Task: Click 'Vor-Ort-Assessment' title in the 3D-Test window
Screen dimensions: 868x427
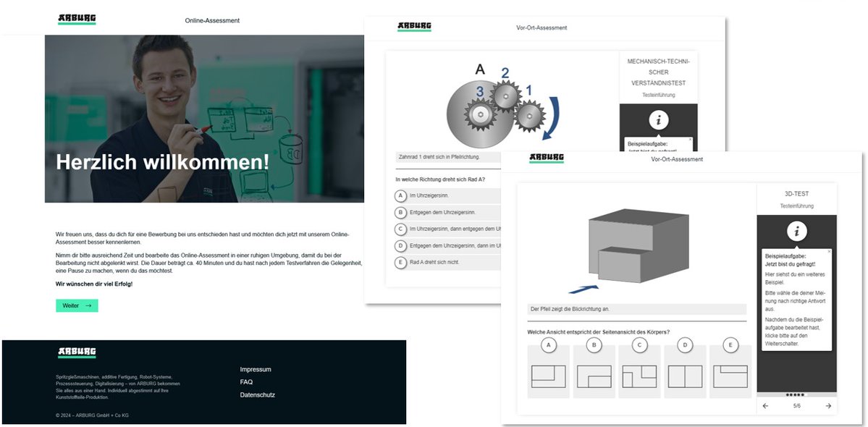Action: (x=677, y=159)
